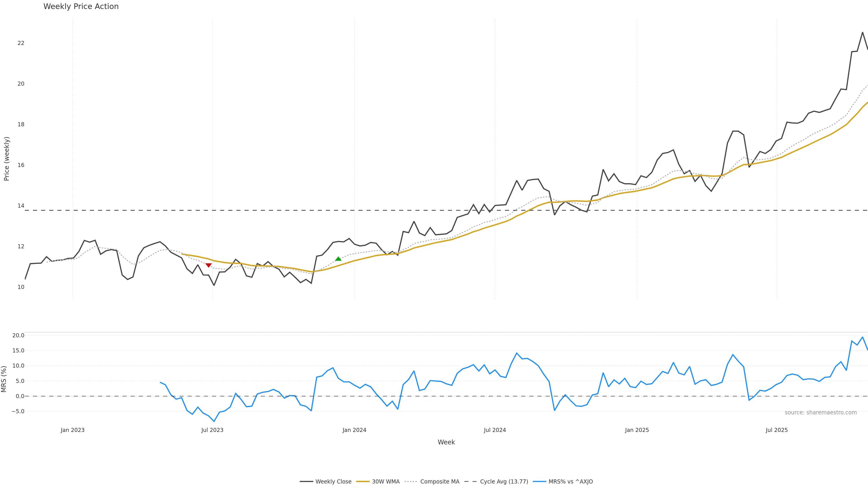The image size is (868, 488).
Task: Toggle the 30W WMA legend label
Action: tap(385, 482)
